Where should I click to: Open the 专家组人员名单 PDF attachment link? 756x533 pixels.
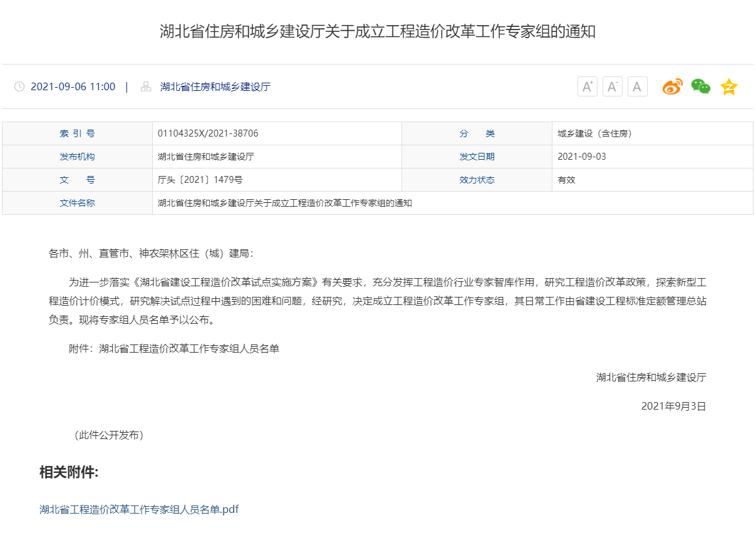tap(138, 509)
